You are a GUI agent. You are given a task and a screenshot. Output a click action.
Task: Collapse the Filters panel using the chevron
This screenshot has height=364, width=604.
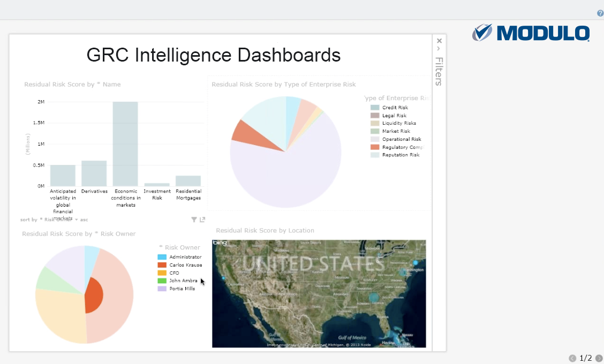tap(439, 48)
